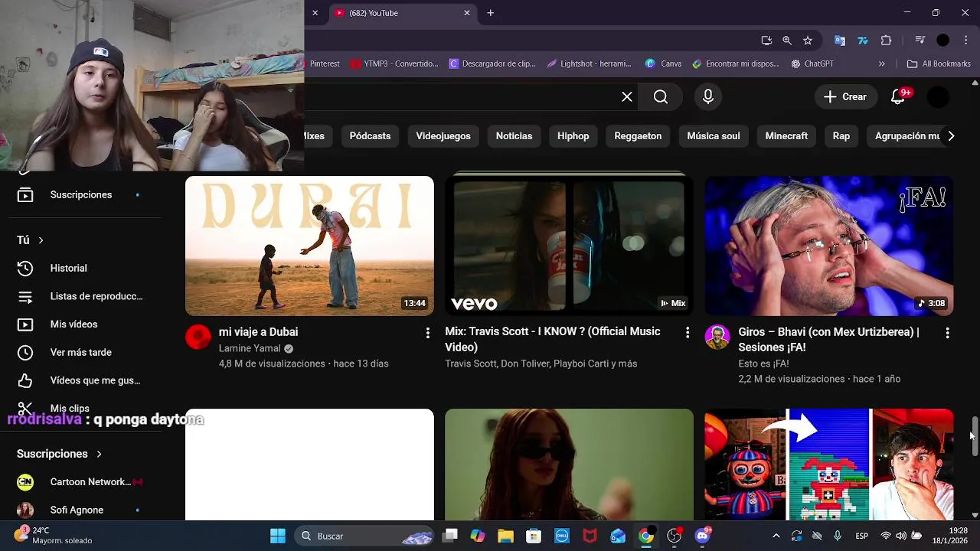The image size is (980, 551).
Task: Select the Música soul filter chip
Action: 713,136
